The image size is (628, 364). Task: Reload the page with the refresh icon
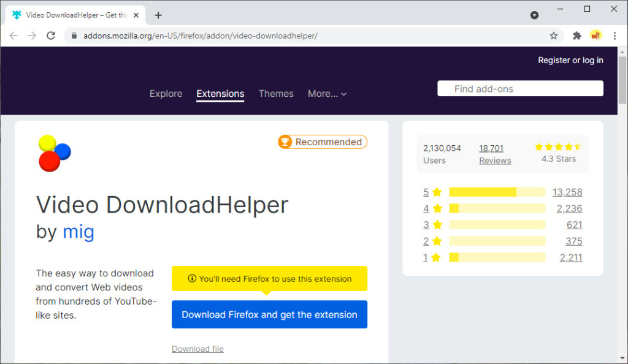pos(51,36)
